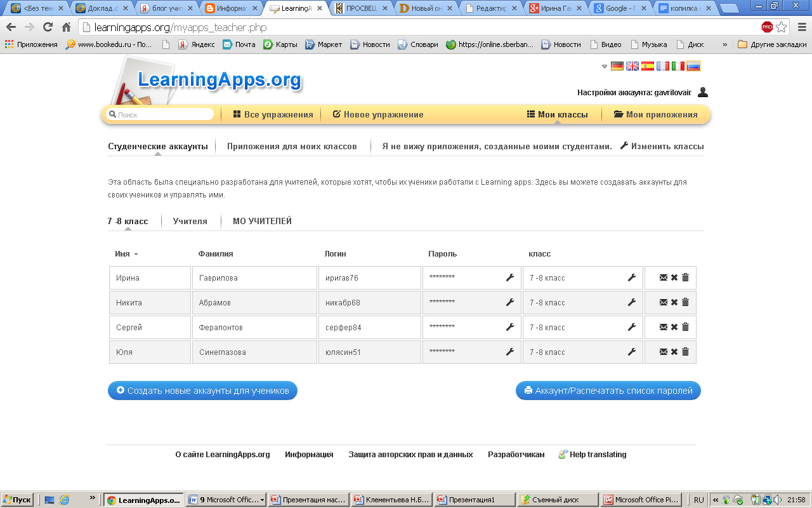
Task: Send message envelope for Сергей Ферапонтов
Action: 664,327
